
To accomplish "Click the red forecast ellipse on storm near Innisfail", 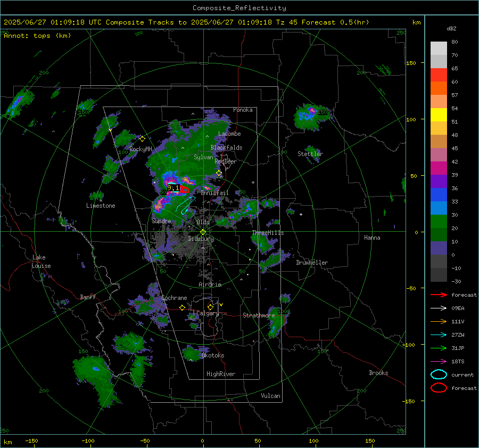I will (x=184, y=190).
